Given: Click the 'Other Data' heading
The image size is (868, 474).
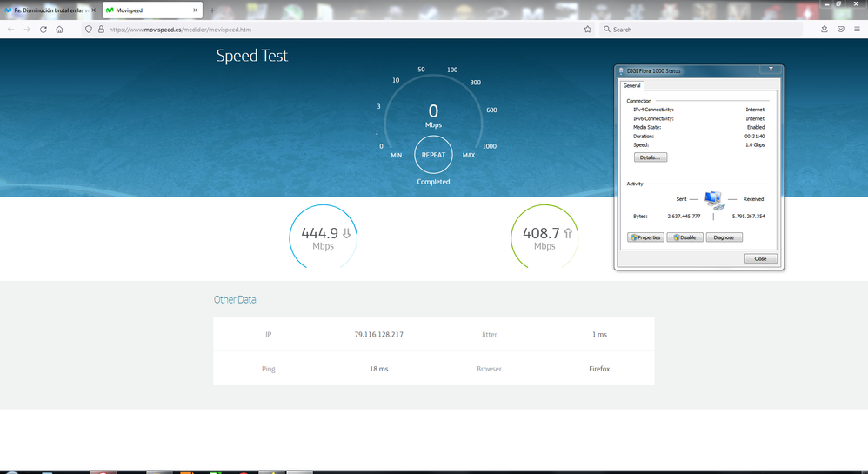Looking at the screenshot, I should coord(235,299).
